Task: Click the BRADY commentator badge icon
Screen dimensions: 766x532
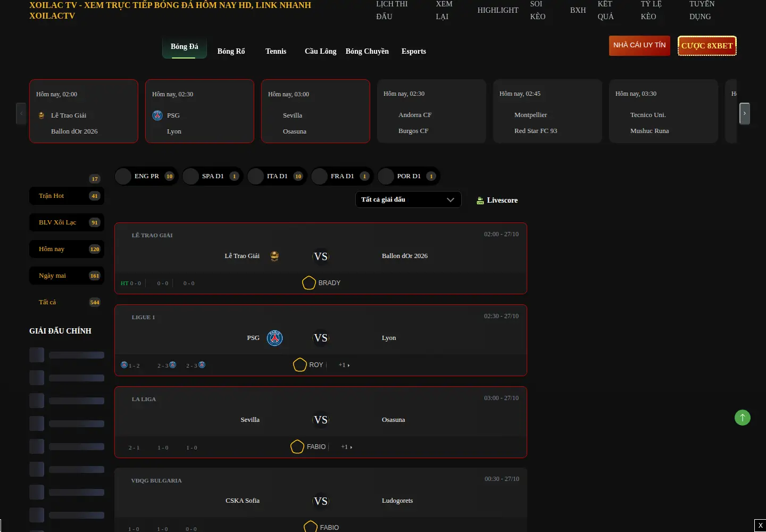Action: (x=309, y=283)
